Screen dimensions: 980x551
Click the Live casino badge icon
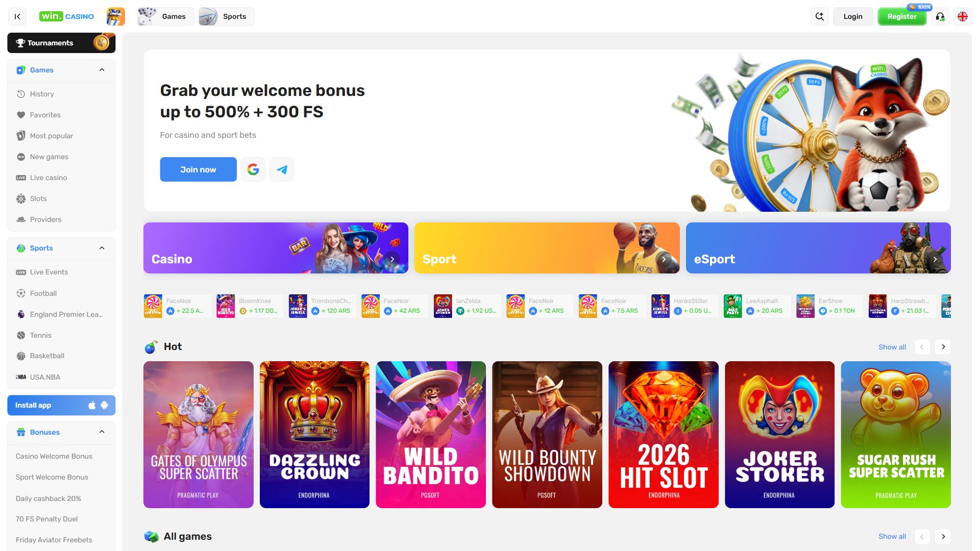(21, 178)
